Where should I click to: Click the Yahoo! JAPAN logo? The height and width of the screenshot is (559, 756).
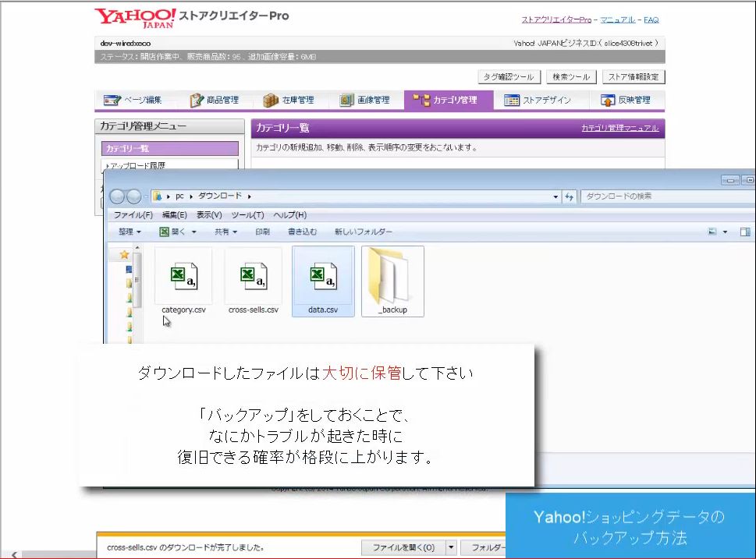click(136, 18)
